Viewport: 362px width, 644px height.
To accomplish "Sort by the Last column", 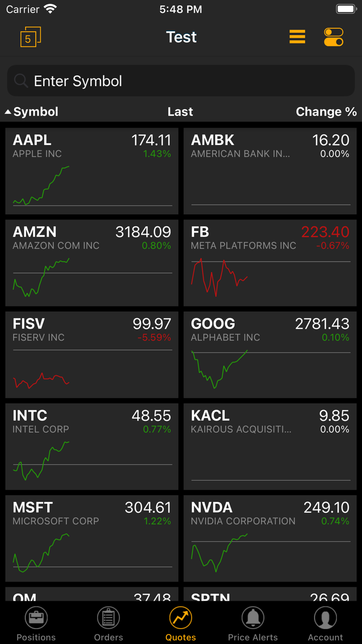I will coord(180,112).
